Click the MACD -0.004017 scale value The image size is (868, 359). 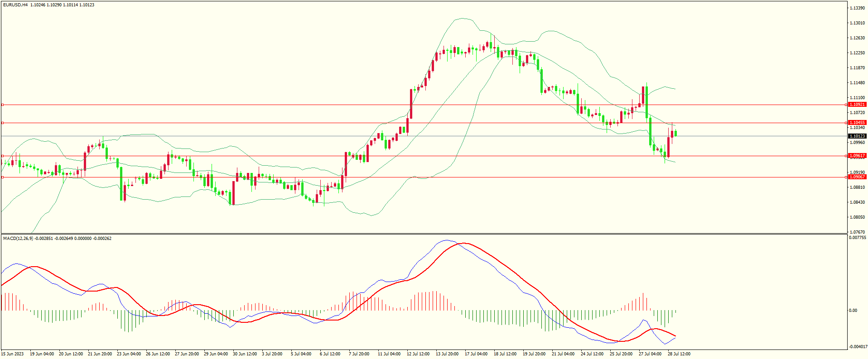click(858, 347)
